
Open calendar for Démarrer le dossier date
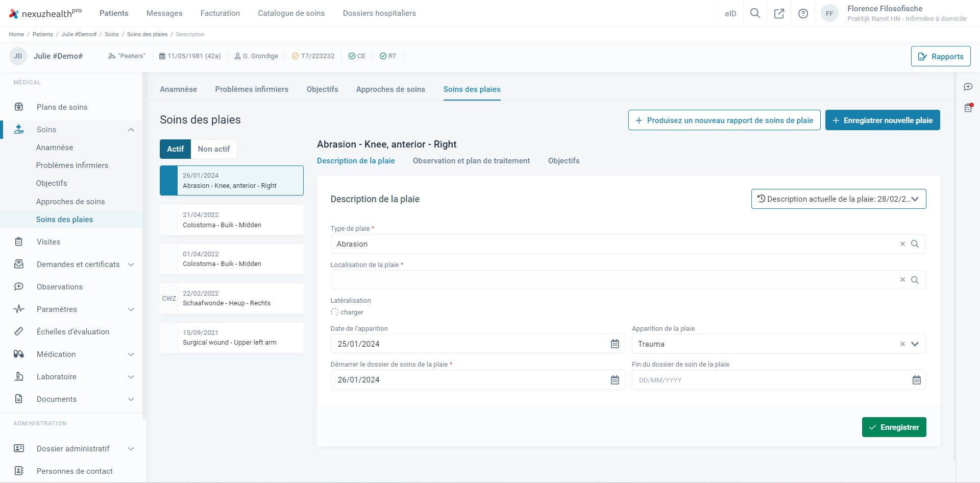615,380
